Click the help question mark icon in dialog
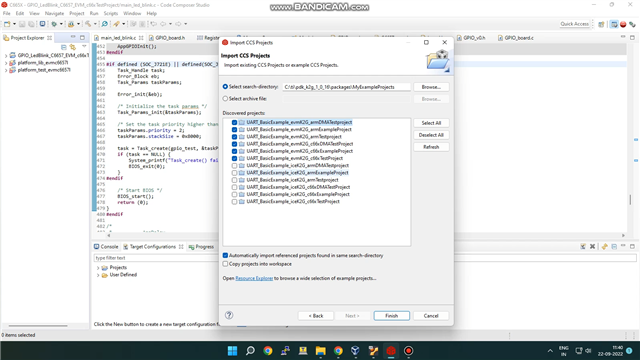The height and width of the screenshot is (360, 640). click(229, 315)
